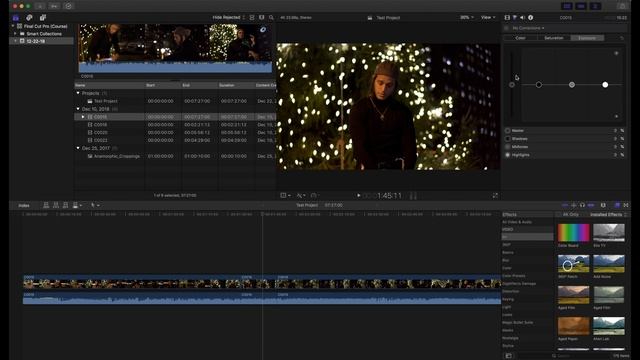This screenshot has height=360, width=640.
Task: Switch to the Saturation tab
Action: 554,38
